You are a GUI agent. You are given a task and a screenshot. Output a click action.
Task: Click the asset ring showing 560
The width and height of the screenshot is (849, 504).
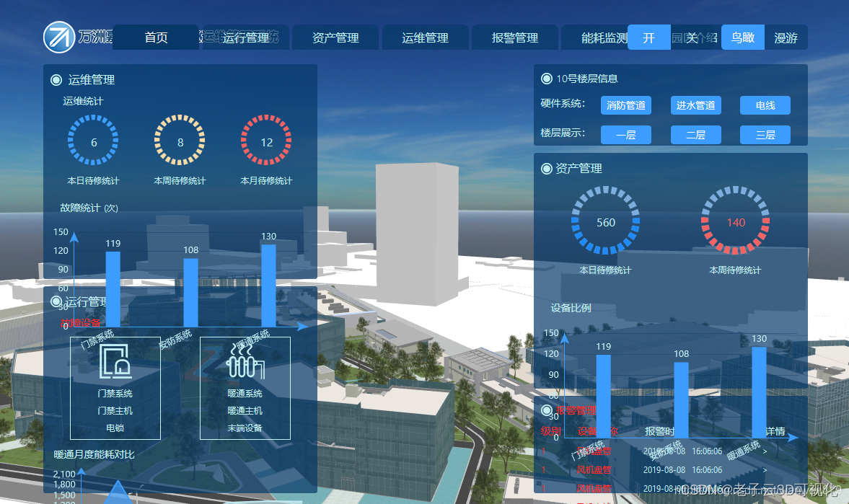pyautogui.click(x=605, y=221)
